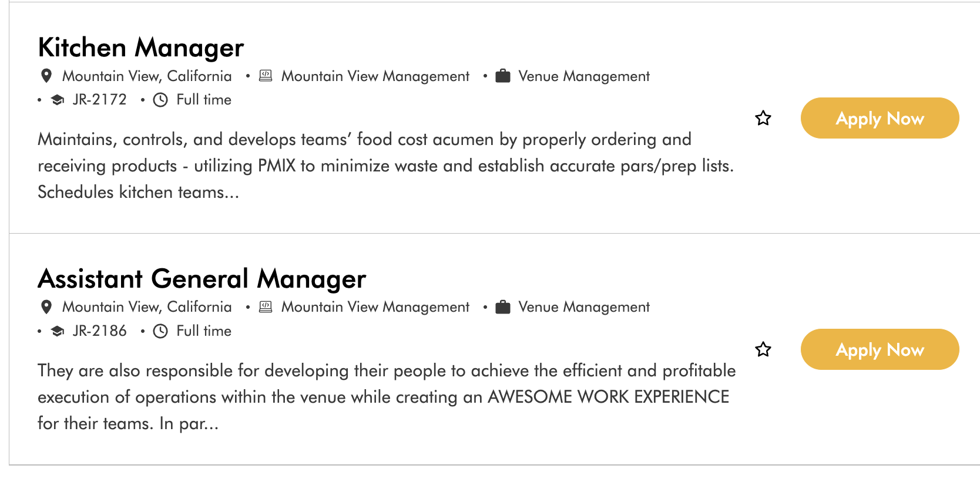Click briefcase icon in Assistant General Manager listing
980x499 pixels.
(503, 307)
